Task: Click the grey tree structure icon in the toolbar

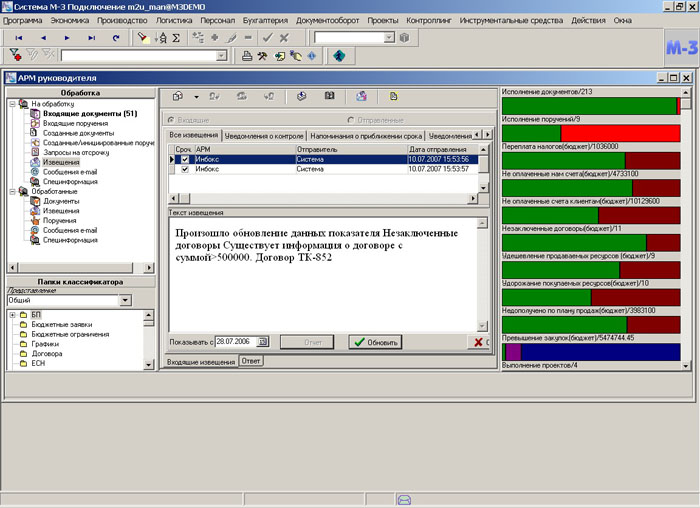Action: click(198, 37)
